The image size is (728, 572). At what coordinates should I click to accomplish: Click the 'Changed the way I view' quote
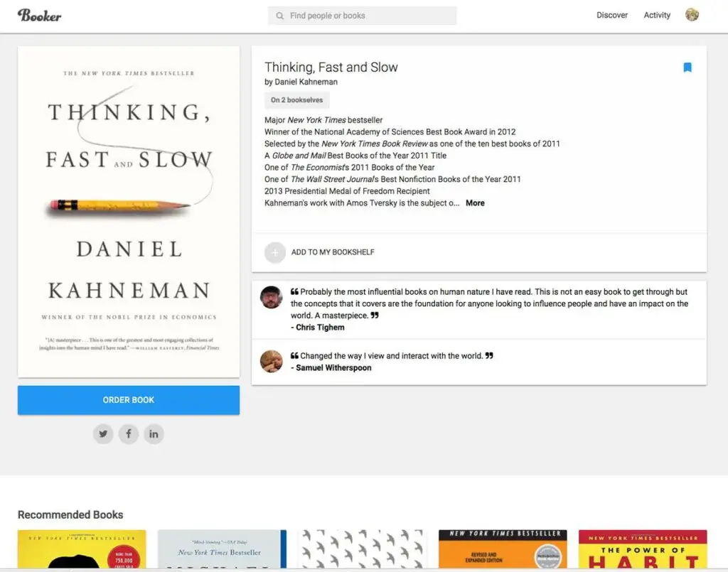pyautogui.click(x=392, y=356)
